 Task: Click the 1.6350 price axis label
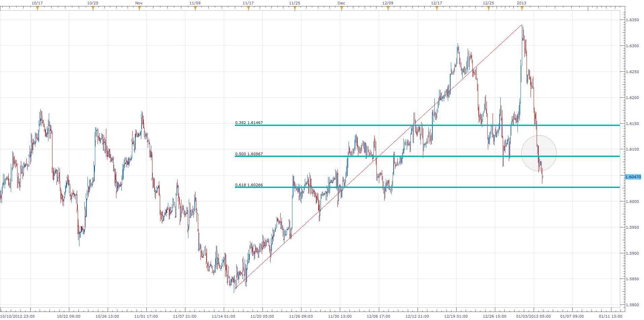pyautogui.click(x=632, y=20)
